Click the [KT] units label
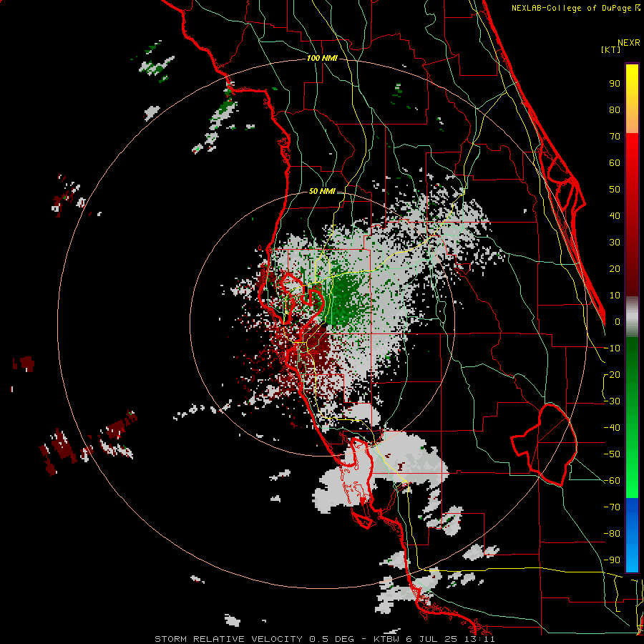 coord(610,49)
